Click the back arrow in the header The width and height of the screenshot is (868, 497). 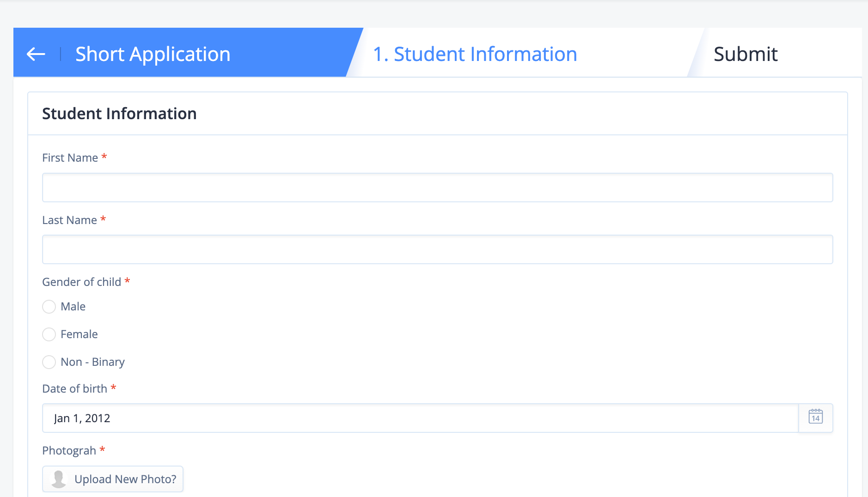[x=36, y=54]
